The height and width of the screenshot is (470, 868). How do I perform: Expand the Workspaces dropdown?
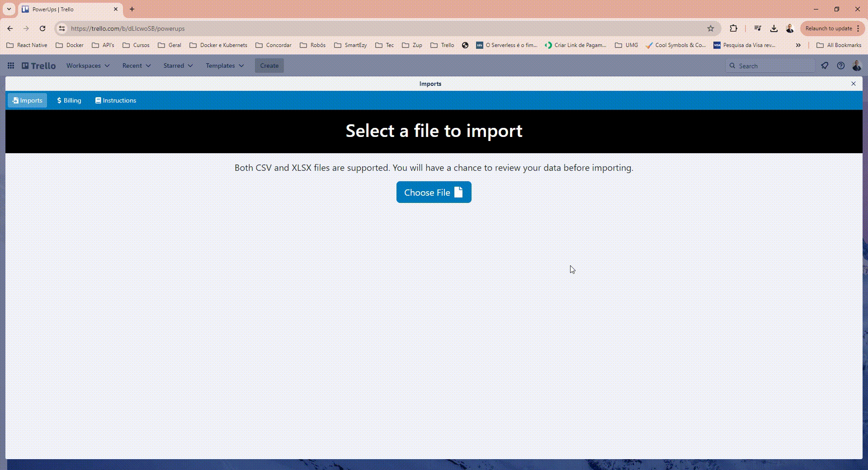coord(88,66)
